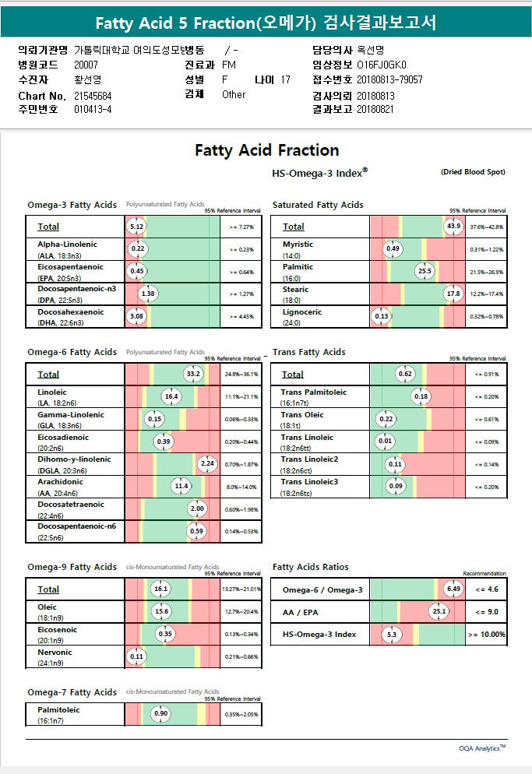
Task: Select the Chart No. value 21545684
Action: 93,95
